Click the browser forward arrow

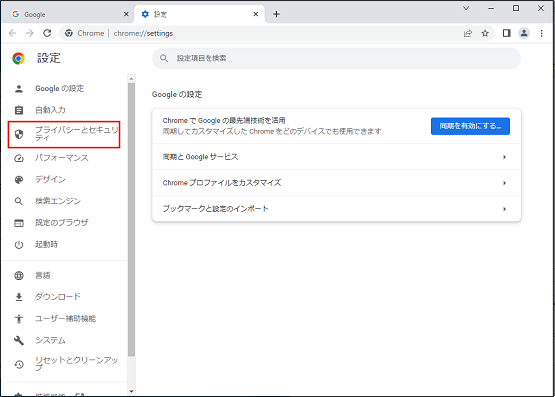(30, 33)
